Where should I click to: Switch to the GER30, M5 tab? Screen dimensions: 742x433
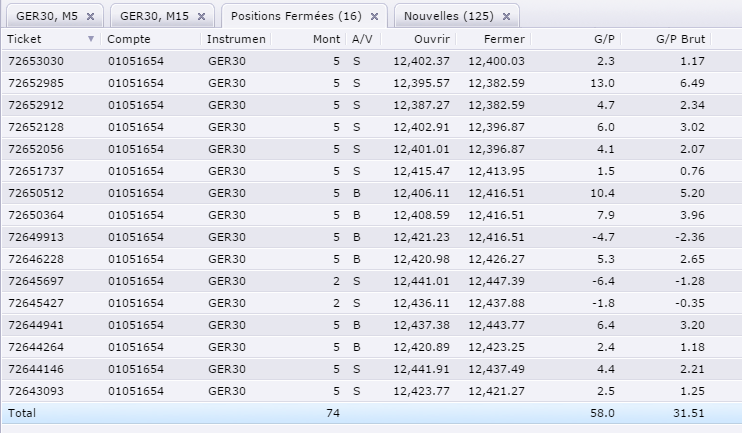click(x=47, y=17)
